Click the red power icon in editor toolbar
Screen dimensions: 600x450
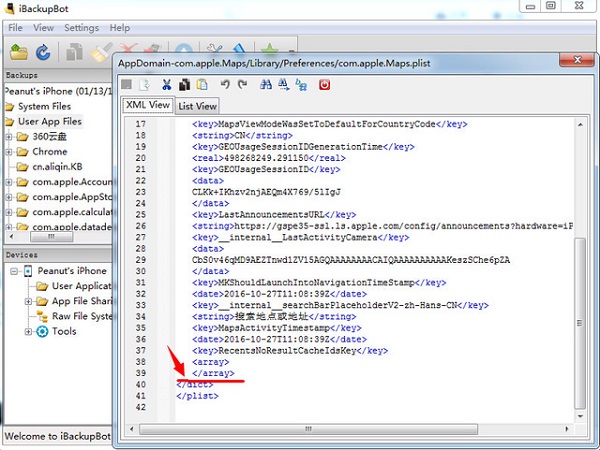point(324,85)
